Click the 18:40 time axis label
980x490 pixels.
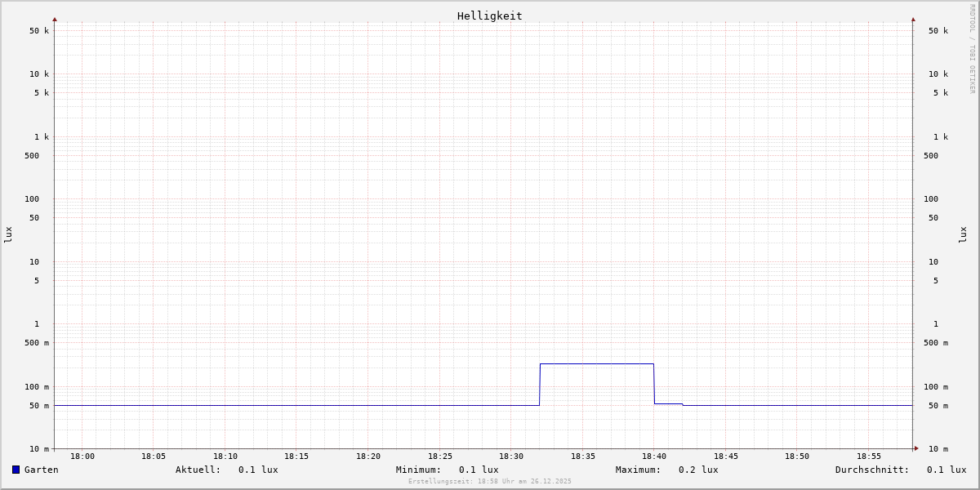(x=654, y=457)
